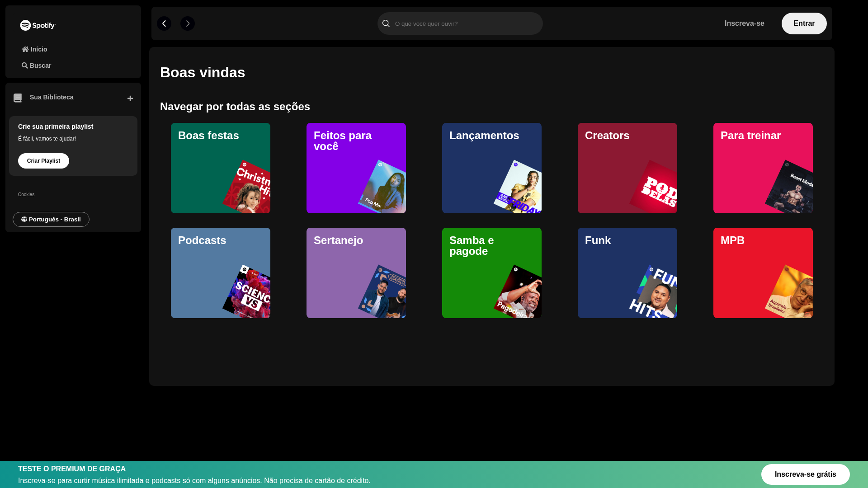Click 'Navegar por todas as seções' heading

[x=235, y=107]
